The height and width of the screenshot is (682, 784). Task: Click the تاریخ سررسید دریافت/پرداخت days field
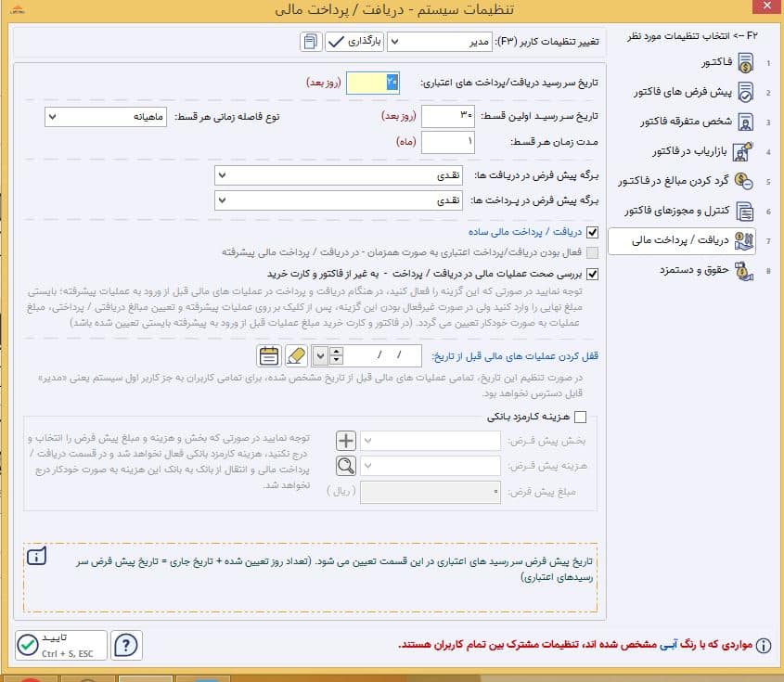coord(372,83)
